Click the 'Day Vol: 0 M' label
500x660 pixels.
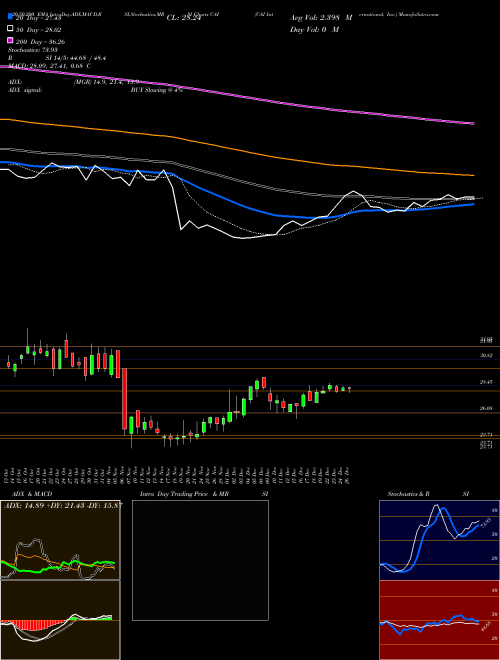point(314,29)
